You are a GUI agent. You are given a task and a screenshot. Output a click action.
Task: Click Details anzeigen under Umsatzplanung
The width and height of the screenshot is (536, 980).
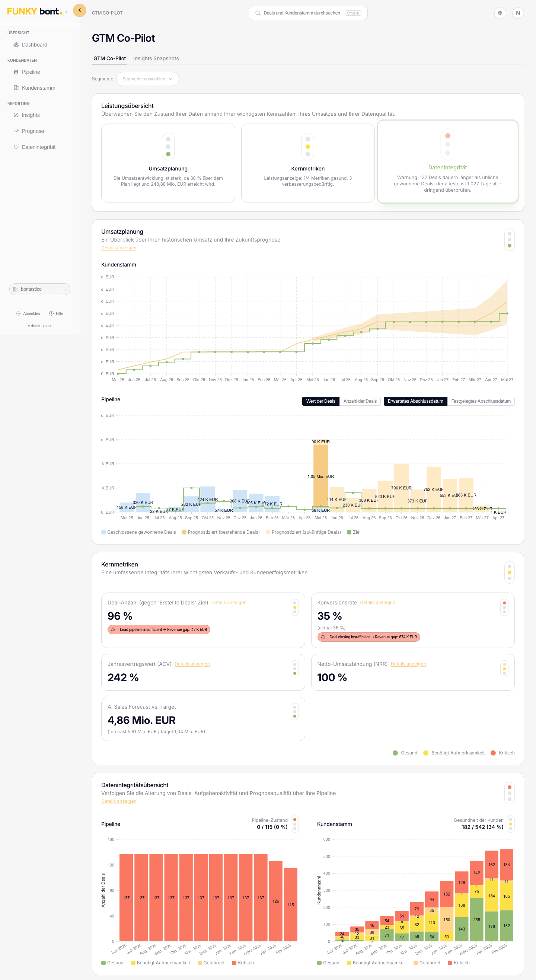coord(119,248)
